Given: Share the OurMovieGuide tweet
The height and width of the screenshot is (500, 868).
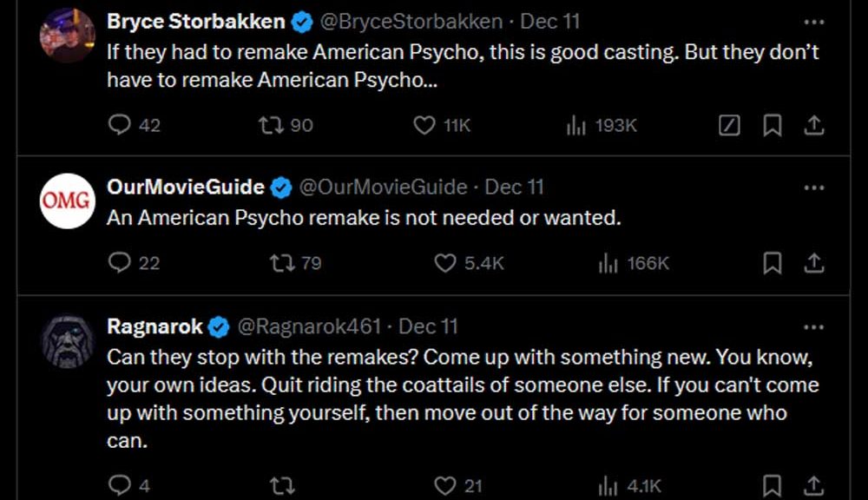Looking at the screenshot, I should [813, 263].
